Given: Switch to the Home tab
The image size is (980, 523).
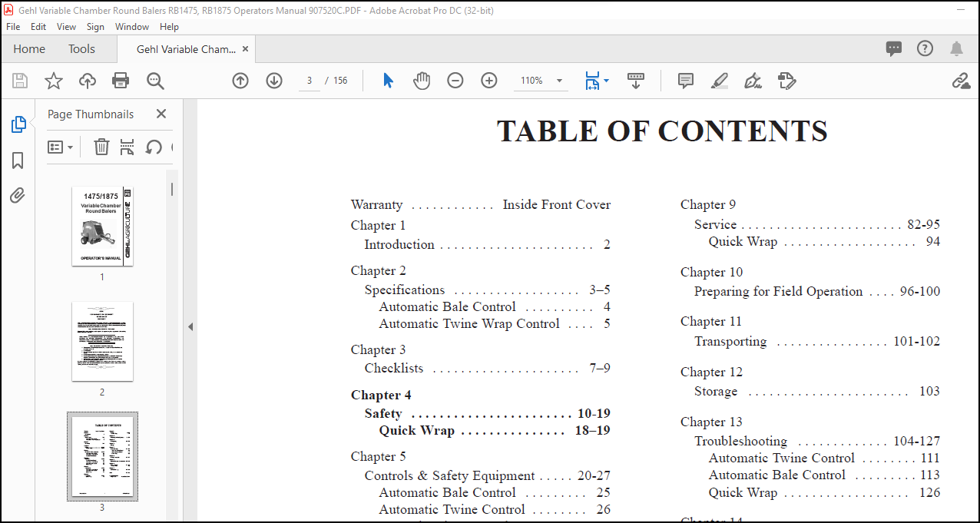Looking at the screenshot, I should point(29,48).
